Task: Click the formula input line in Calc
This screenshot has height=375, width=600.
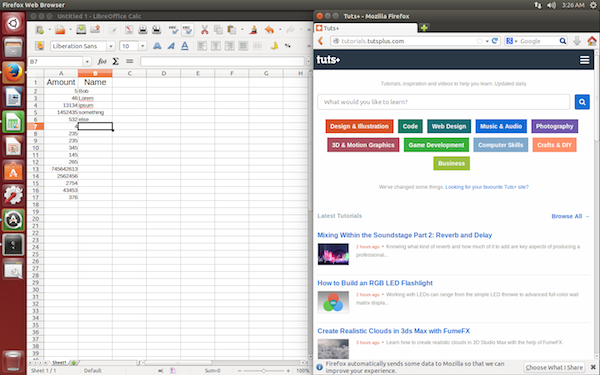Action: (223, 61)
